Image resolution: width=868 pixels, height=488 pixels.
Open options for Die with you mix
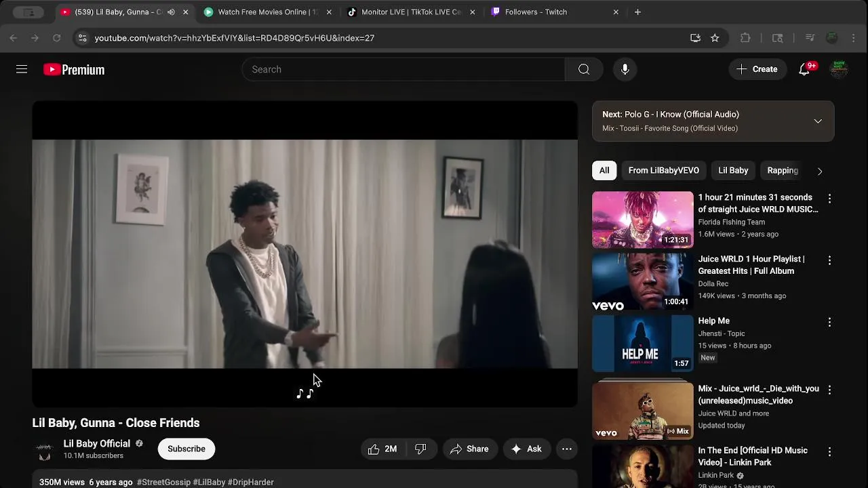coord(829,390)
